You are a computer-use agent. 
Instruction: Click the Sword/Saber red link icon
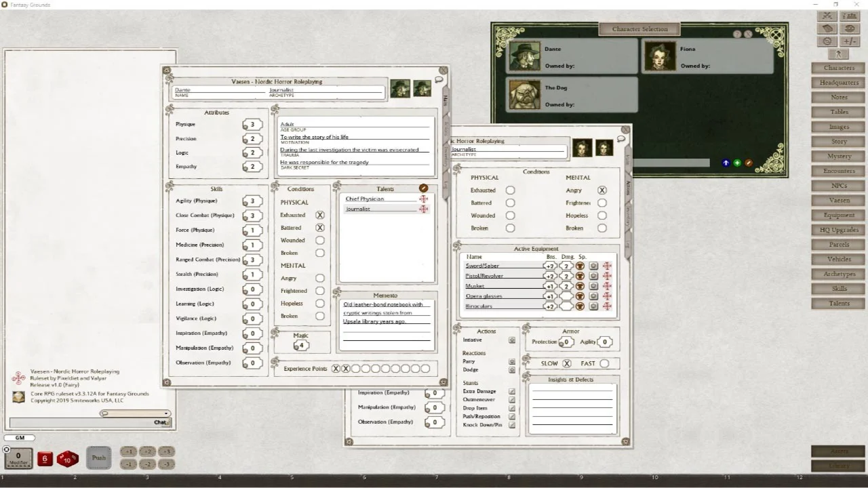pyautogui.click(x=607, y=266)
